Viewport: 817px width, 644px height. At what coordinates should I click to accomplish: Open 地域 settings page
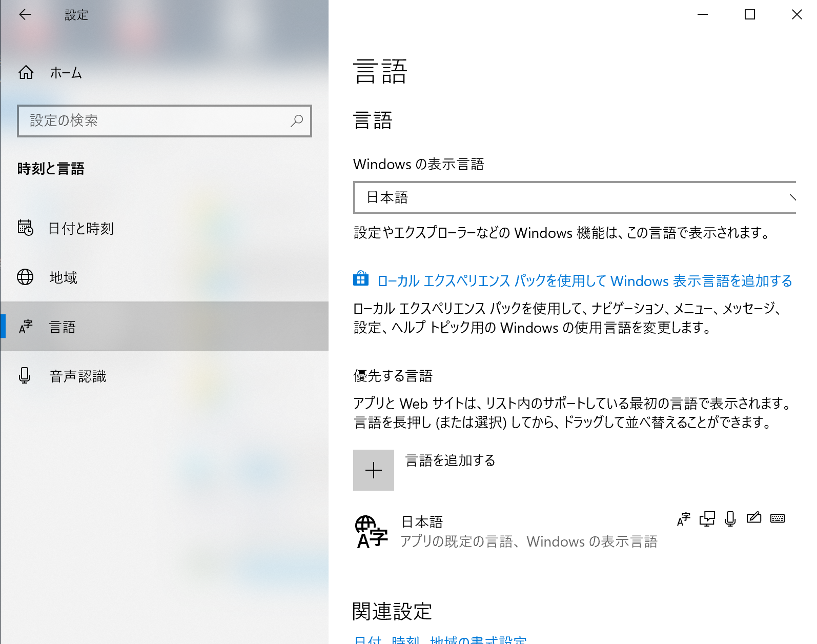click(x=164, y=277)
